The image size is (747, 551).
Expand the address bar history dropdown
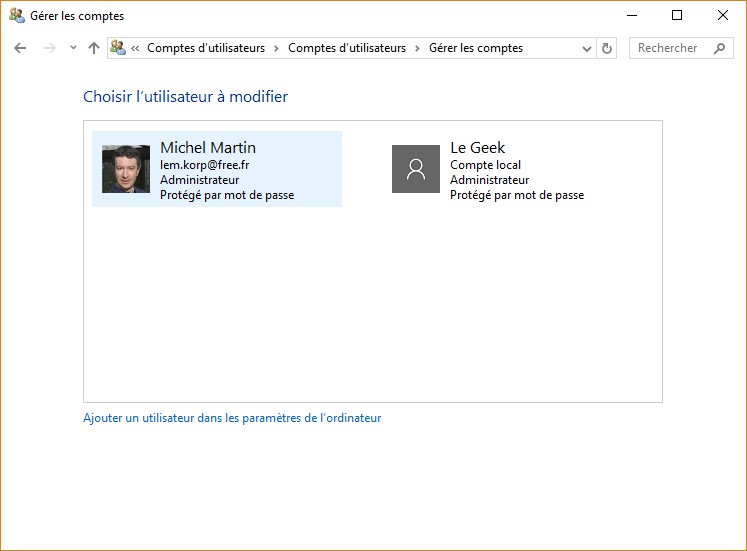(x=587, y=48)
